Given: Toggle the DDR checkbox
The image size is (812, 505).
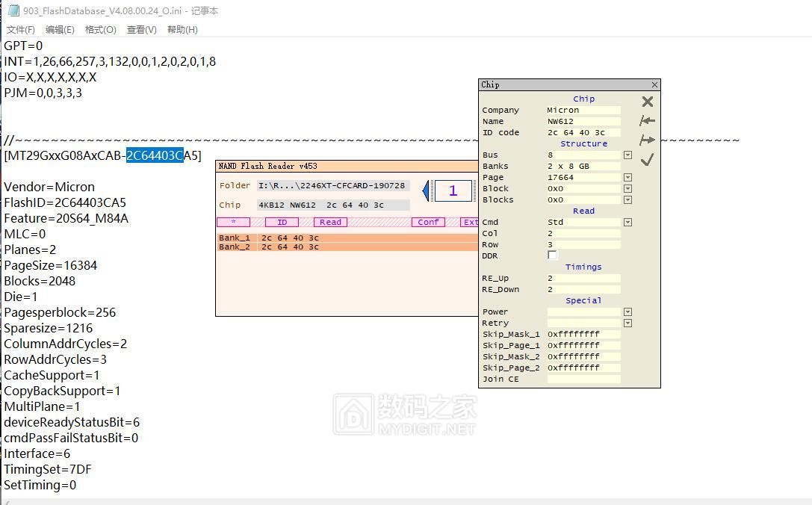Looking at the screenshot, I should click(552, 255).
